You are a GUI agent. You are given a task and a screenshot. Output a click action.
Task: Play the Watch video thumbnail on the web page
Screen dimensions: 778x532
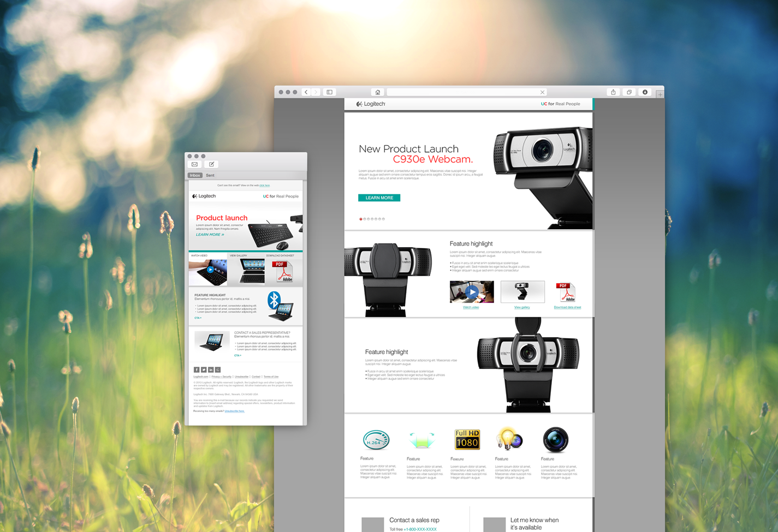click(x=472, y=292)
